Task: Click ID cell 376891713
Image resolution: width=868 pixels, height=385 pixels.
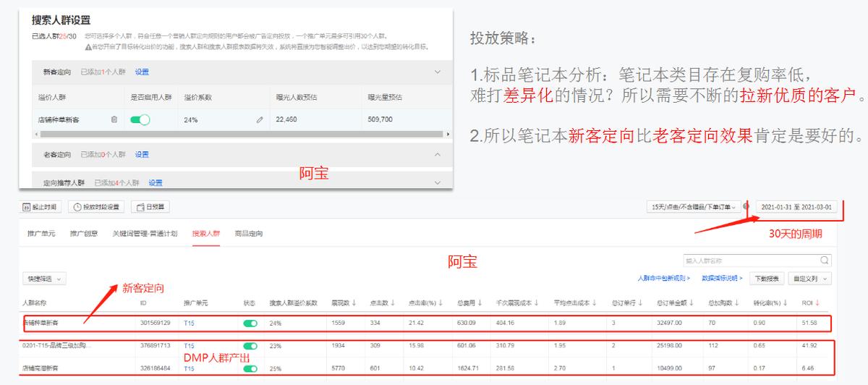Action: [x=155, y=346]
